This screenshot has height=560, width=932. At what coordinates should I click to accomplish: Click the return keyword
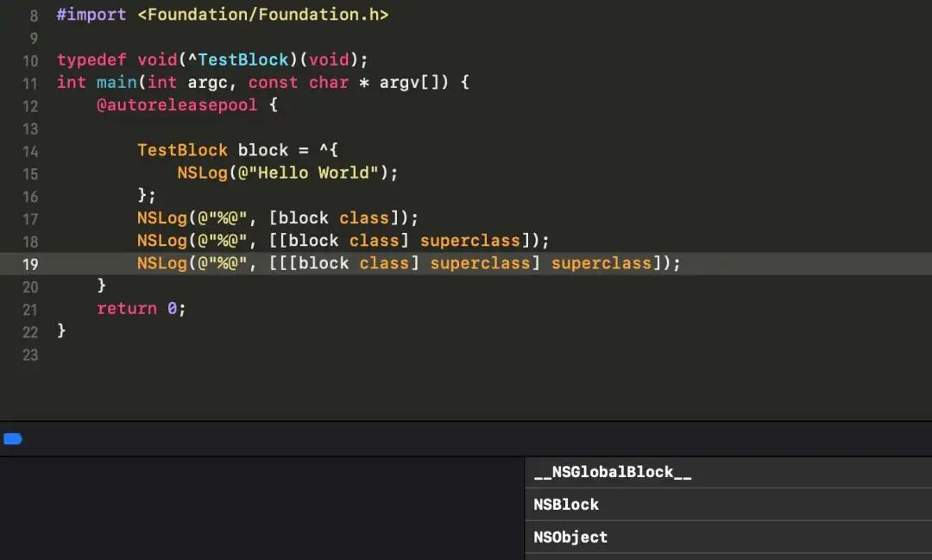(x=127, y=308)
